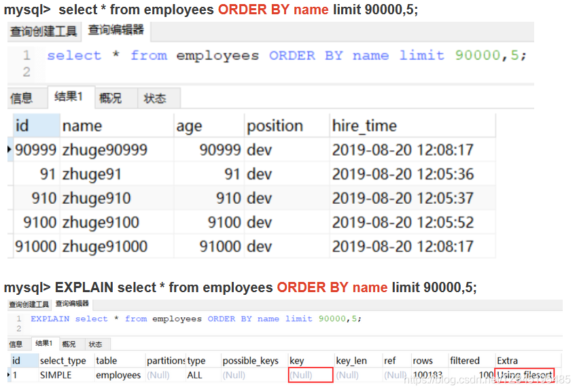The image size is (577, 392).
Task: Click the ref column header
Action: click(x=397, y=361)
